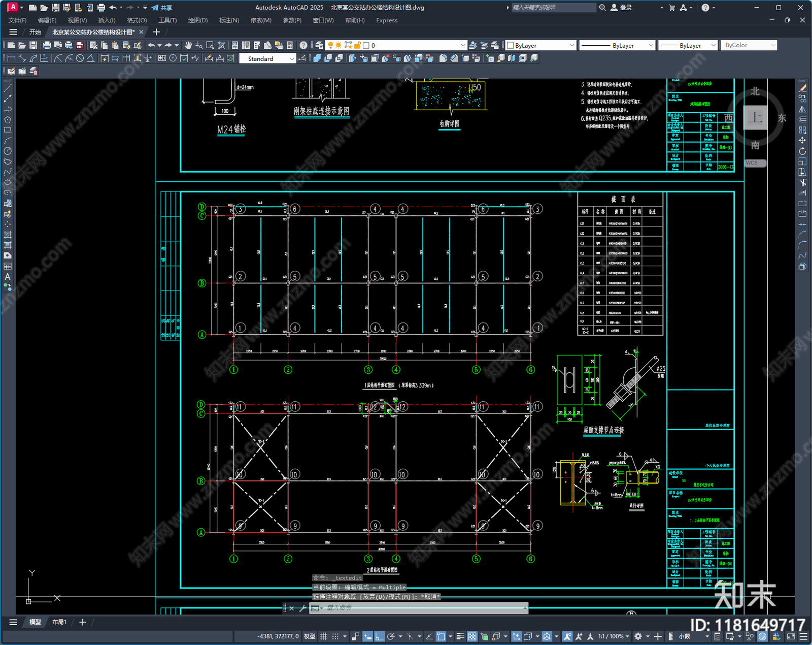Screen dimensions: 812x645
Task: Click the WCS label under the ViewCube
Action: 755,163
